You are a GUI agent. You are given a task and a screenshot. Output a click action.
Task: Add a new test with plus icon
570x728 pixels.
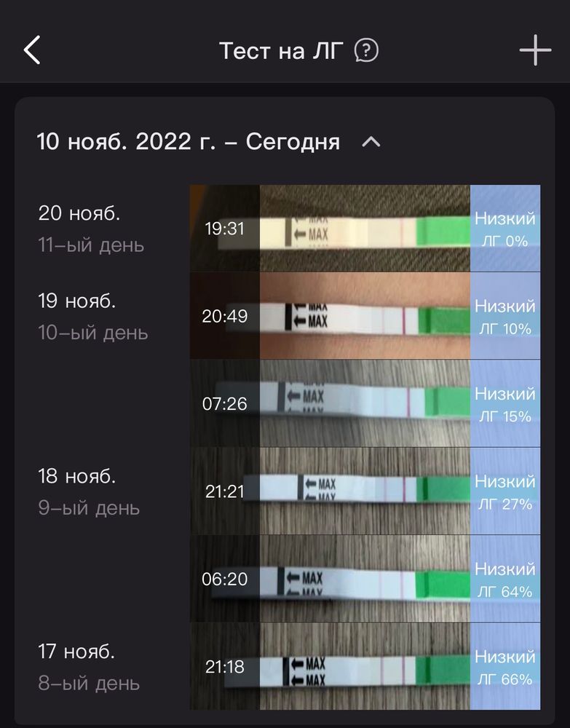[535, 51]
